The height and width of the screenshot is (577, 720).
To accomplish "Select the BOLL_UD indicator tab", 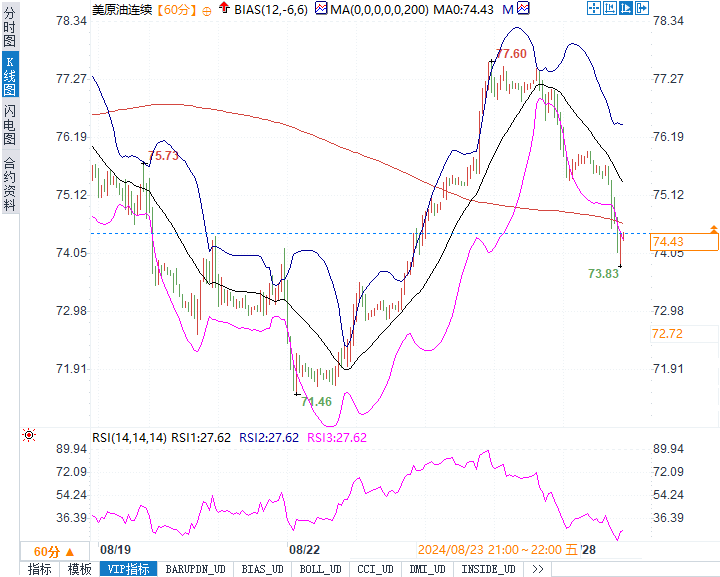I will (x=320, y=569).
